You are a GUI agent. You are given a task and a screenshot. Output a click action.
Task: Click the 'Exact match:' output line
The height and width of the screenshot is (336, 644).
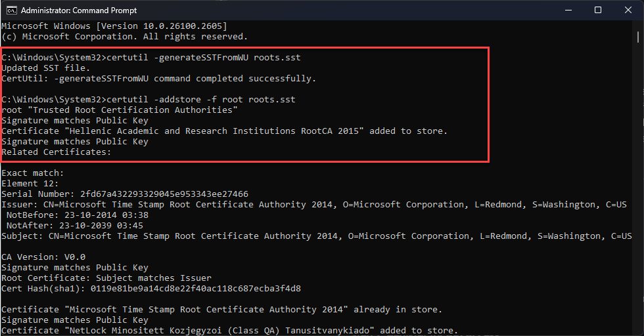(x=33, y=173)
